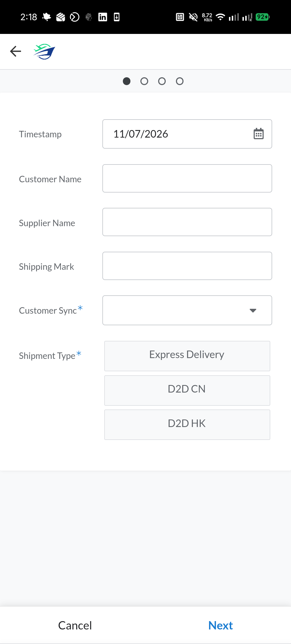This screenshot has width=291, height=644.
Task: Open the calendar date picker icon
Action: tap(259, 134)
